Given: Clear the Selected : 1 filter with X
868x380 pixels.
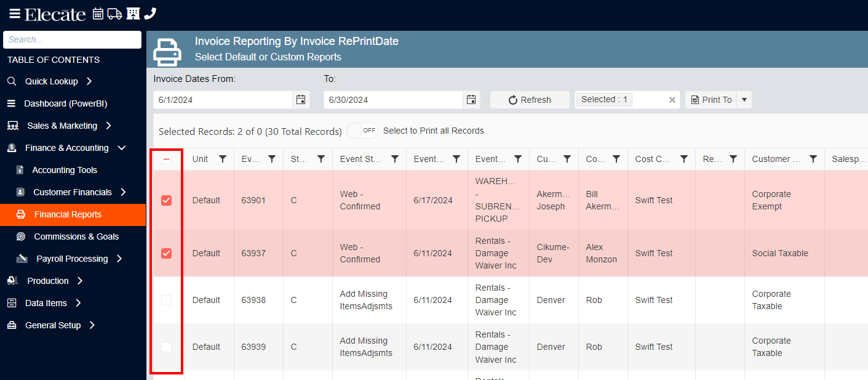Looking at the screenshot, I should [672, 100].
